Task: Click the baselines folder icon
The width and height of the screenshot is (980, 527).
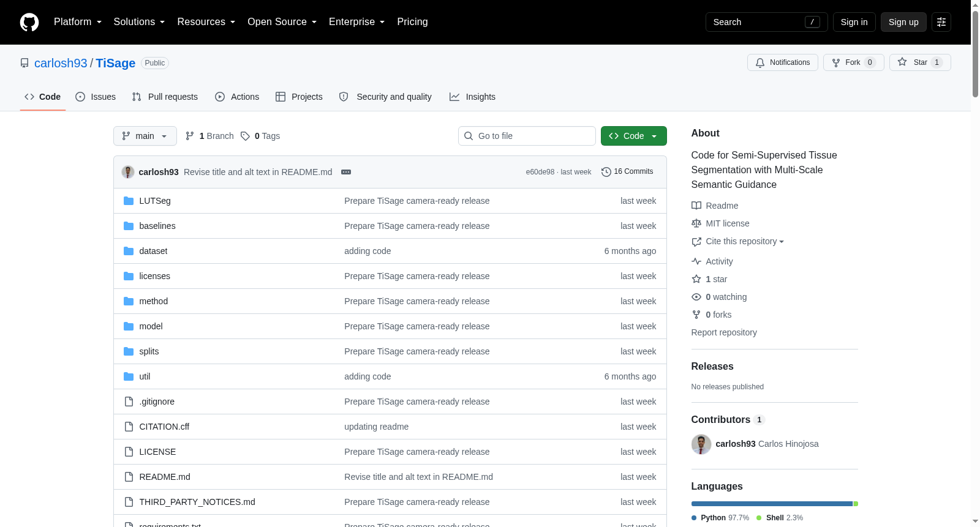Action: click(129, 226)
